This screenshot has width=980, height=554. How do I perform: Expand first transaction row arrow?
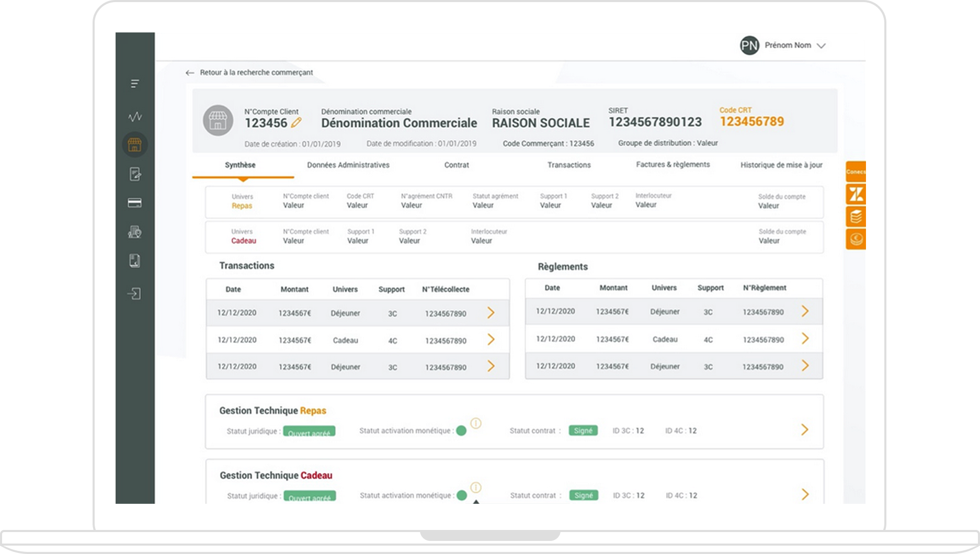coord(491,313)
